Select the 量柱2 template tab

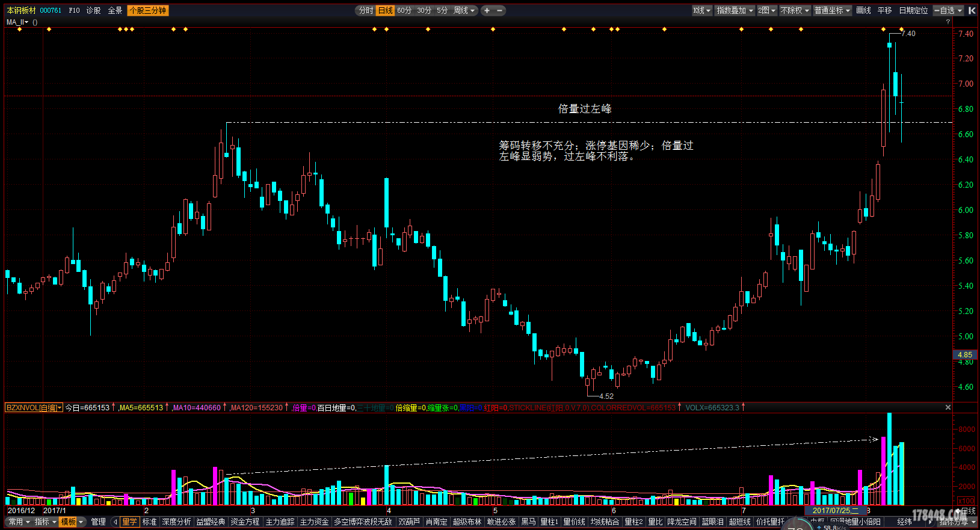[633, 522]
